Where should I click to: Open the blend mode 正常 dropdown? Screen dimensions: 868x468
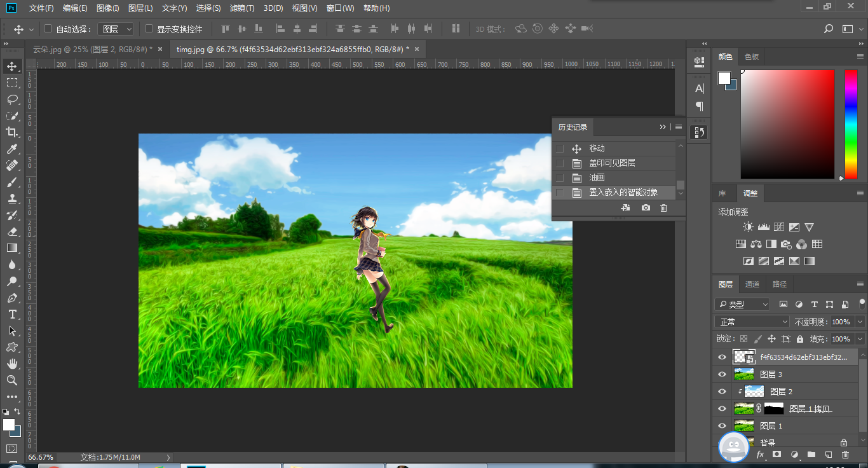752,322
